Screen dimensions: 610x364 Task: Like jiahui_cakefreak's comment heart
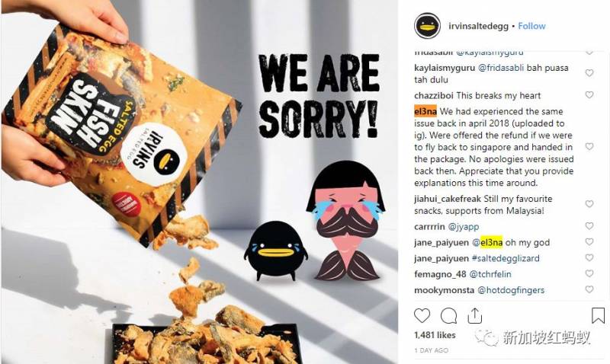[589, 204]
